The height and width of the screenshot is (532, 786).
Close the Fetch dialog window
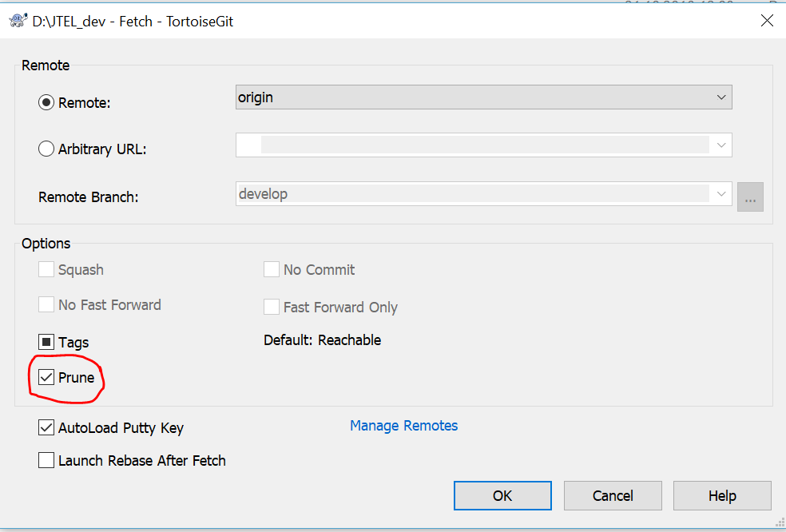[x=767, y=21]
